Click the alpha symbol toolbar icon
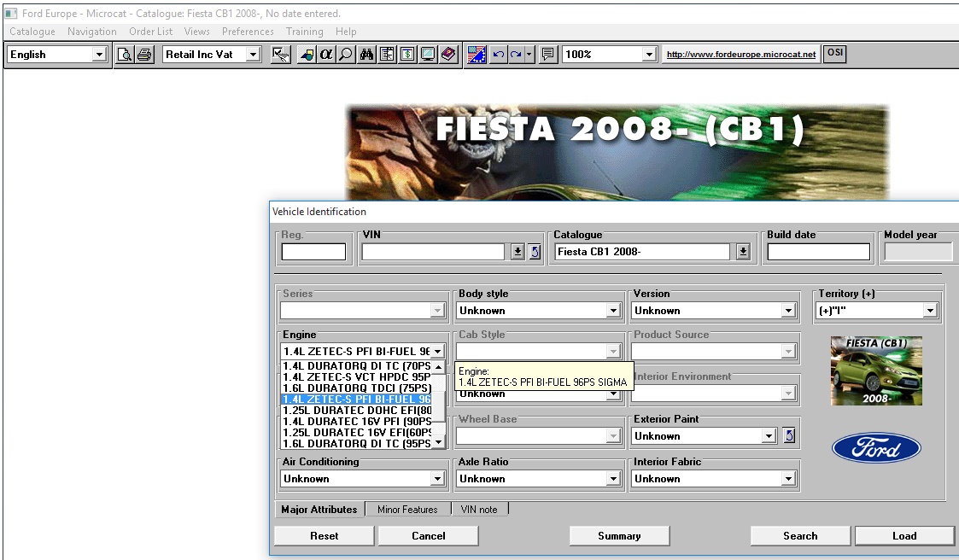The height and width of the screenshot is (560, 959). (x=326, y=55)
